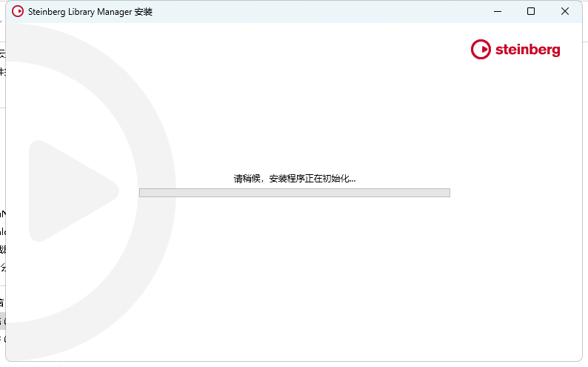Click the "Steinberg Library Manager 安装" title text
Image resolution: width=588 pixels, height=367 pixels.
90,12
